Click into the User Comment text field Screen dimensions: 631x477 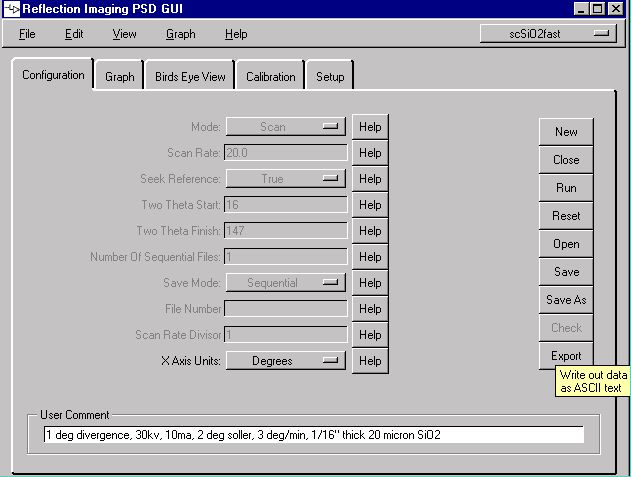[314, 435]
